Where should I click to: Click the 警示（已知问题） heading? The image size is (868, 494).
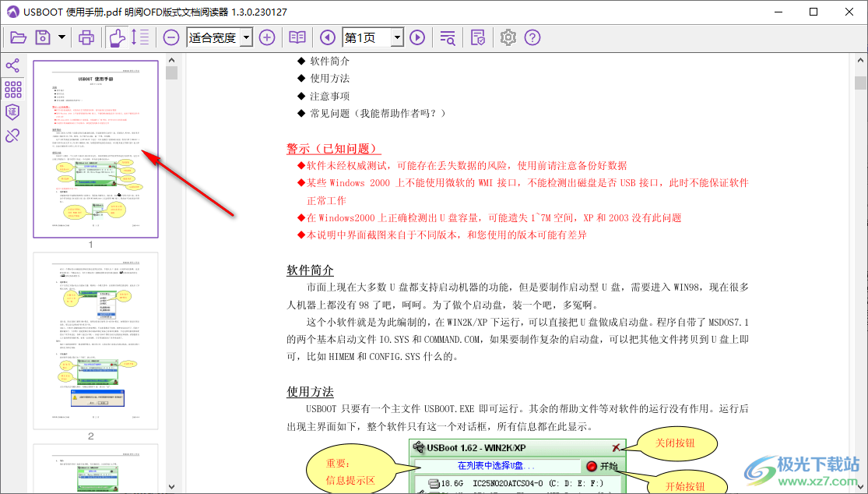pyautogui.click(x=334, y=148)
